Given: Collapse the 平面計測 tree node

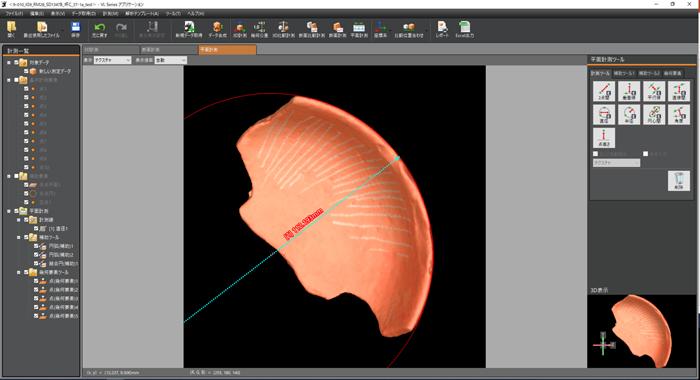Looking at the screenshot, I should 9,211.
